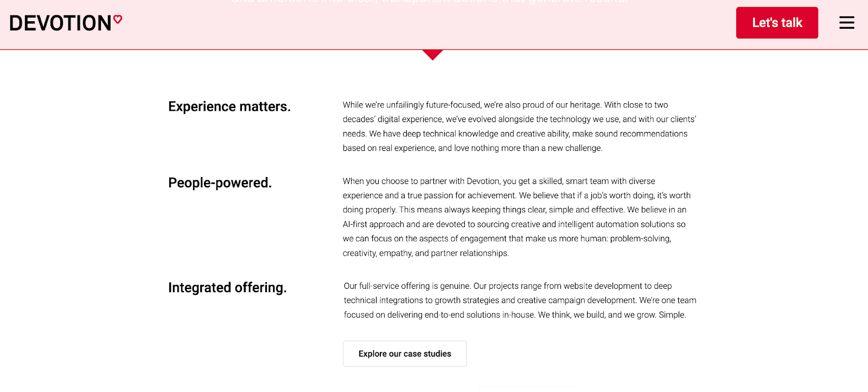Click the Integrated offering heading
The height and width of the screenshot is (392, 868).
(227, 288)
